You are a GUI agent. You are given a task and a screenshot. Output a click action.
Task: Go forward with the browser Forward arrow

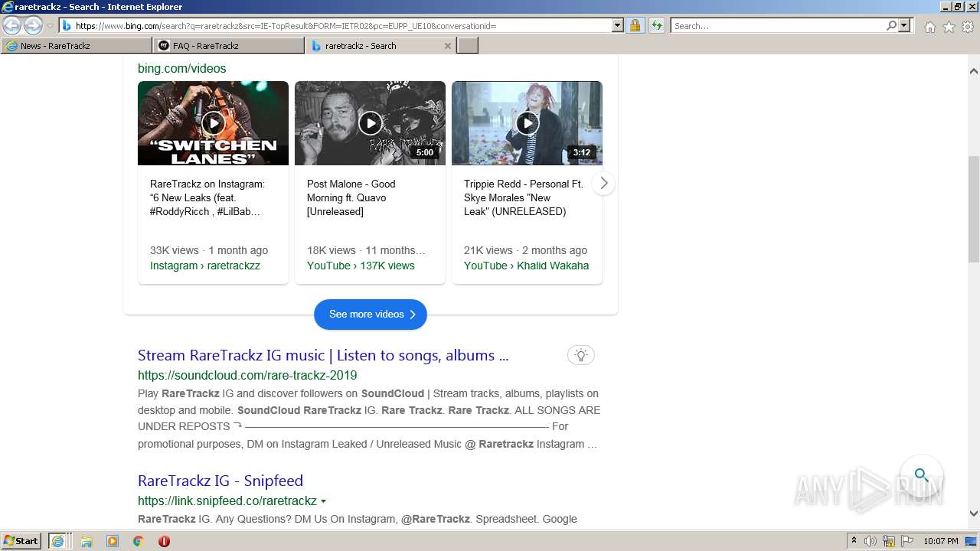pyautogui.click(x=33, y=25)
